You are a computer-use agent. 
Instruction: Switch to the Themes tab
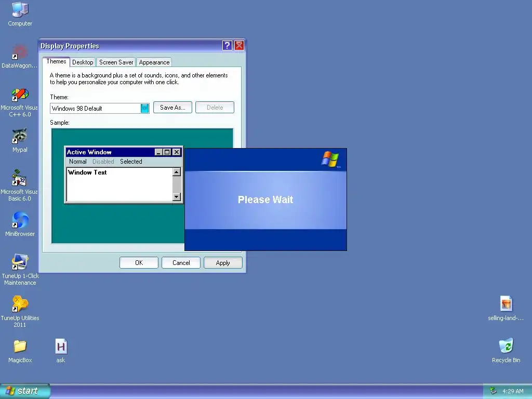click(56, 61)
